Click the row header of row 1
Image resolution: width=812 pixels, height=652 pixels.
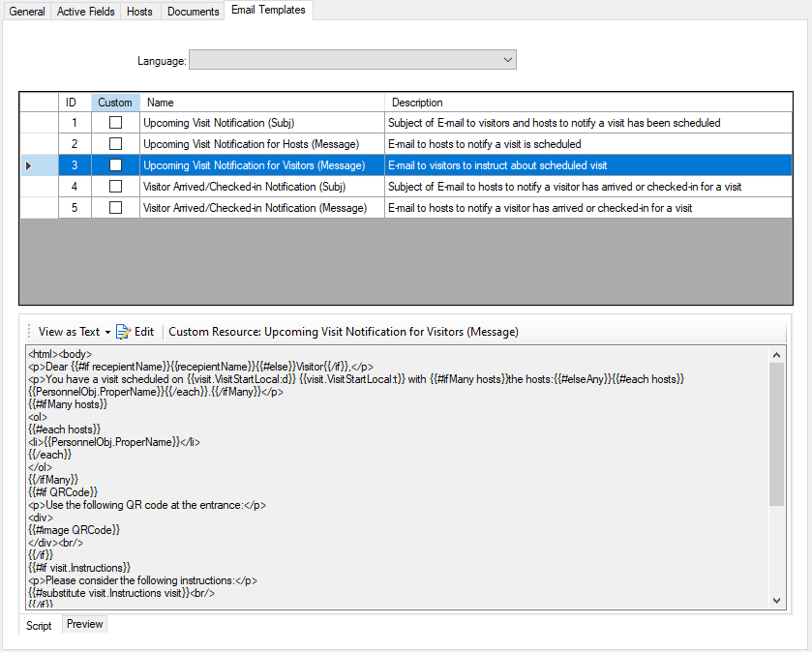39,123
